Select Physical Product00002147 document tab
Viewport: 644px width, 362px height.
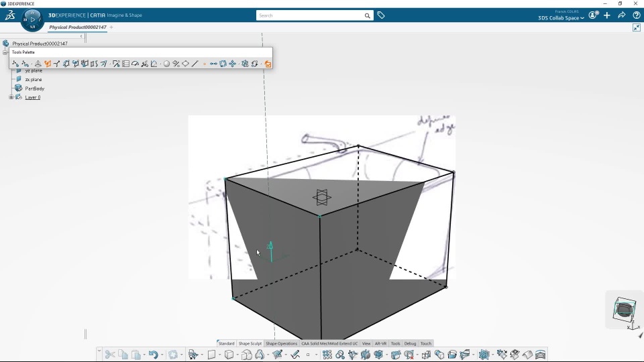pyautogui.click(x=78, y=27)
